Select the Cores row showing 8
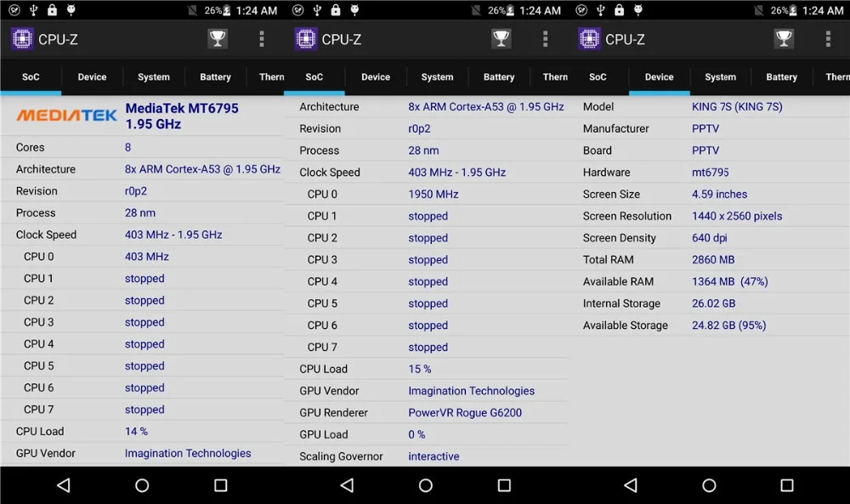Viewport: 850px width, 504px height. 142,147
